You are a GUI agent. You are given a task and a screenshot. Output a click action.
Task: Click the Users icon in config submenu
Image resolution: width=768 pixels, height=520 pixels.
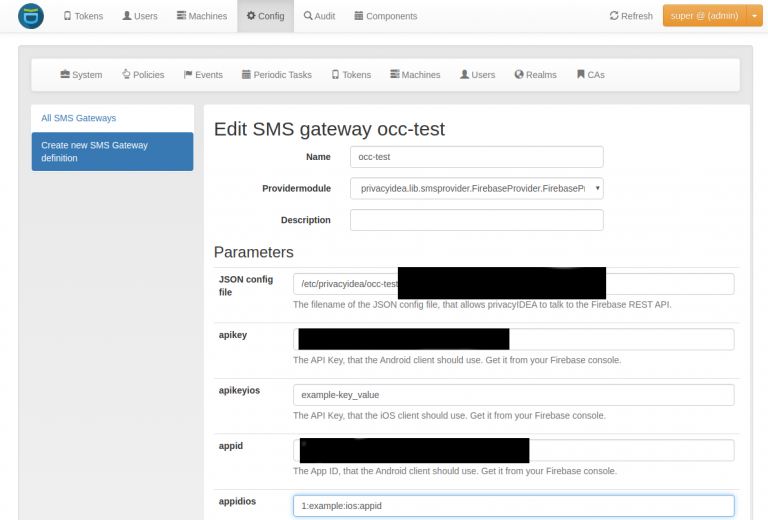(x=464, y=74)
